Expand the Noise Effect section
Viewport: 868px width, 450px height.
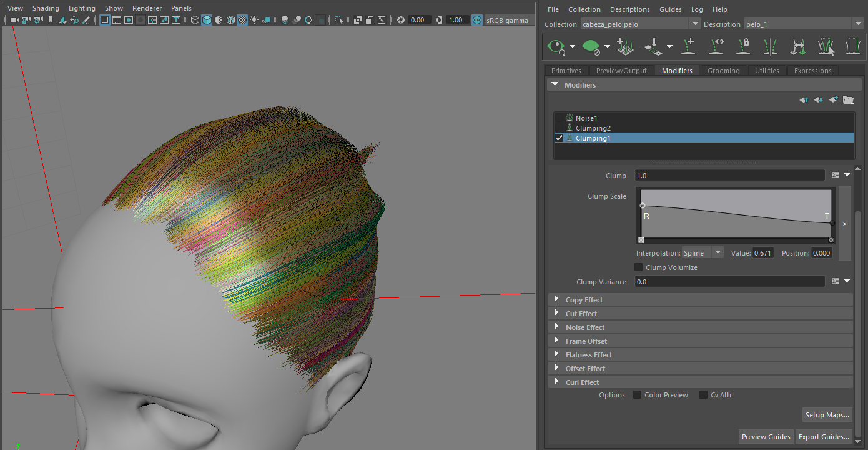click(x=556, y=327)
